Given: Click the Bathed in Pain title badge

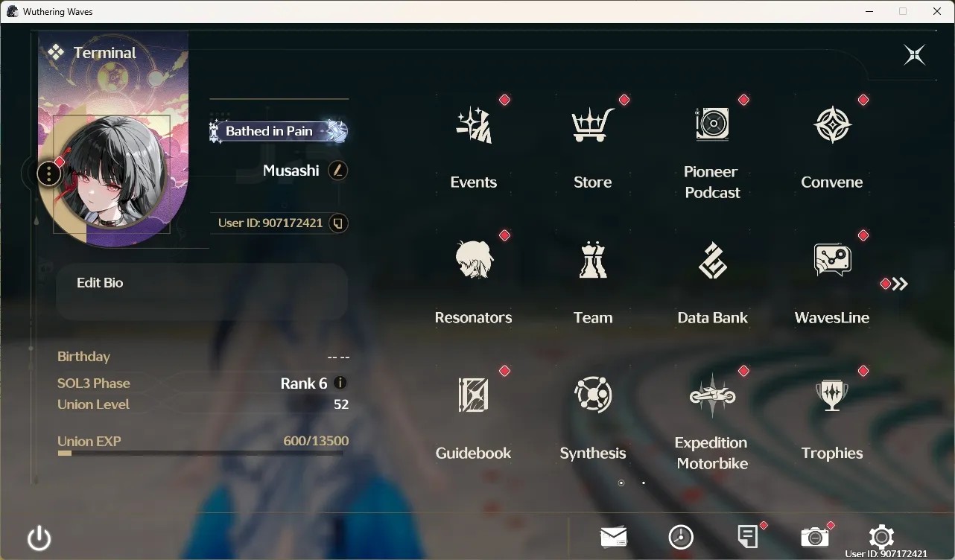Looking at the screenshot, I should [x=279, y=131].
